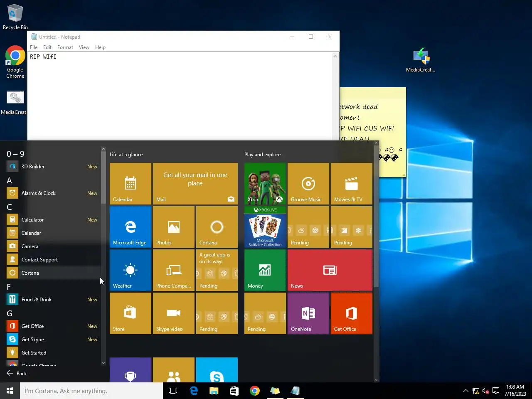This screenshot has width=532, height=399.
Task: Open the Skype video tile
Action: tap(174, 313)
